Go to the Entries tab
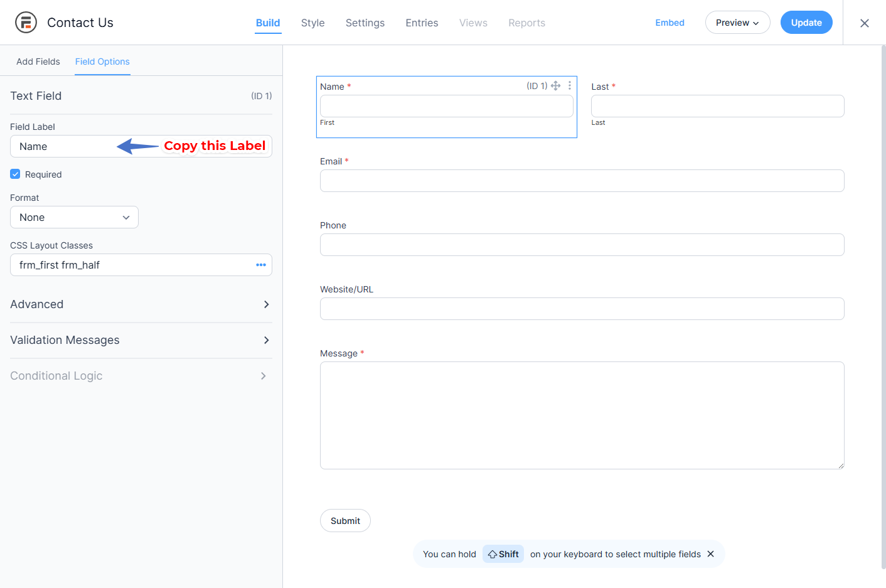The height and width of the screenshot is (588, 886). (422, 23)
